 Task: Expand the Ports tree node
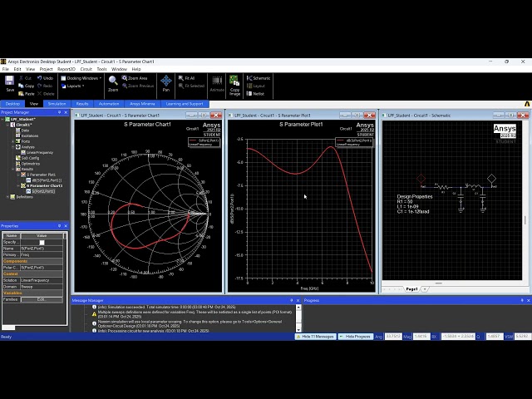click(x=13, y=141)
